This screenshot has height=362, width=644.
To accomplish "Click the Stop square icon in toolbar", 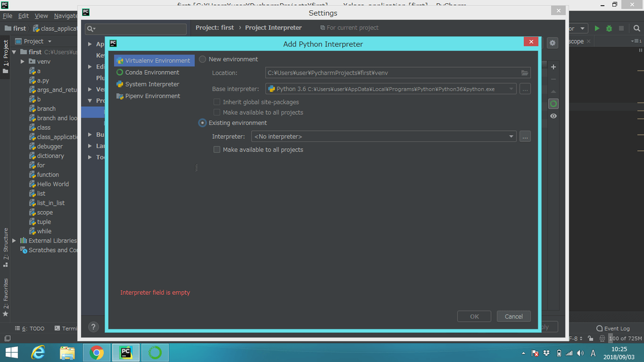I will (x=621, y=28).
